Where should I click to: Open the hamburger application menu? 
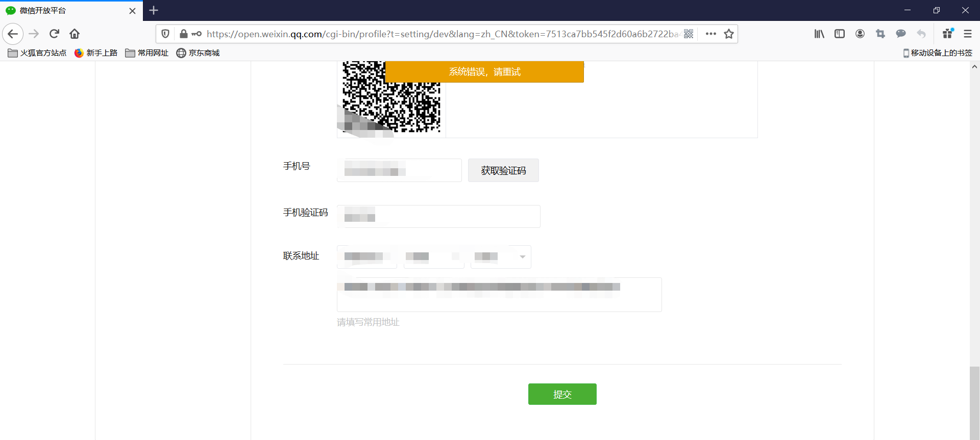coord(968,34)
